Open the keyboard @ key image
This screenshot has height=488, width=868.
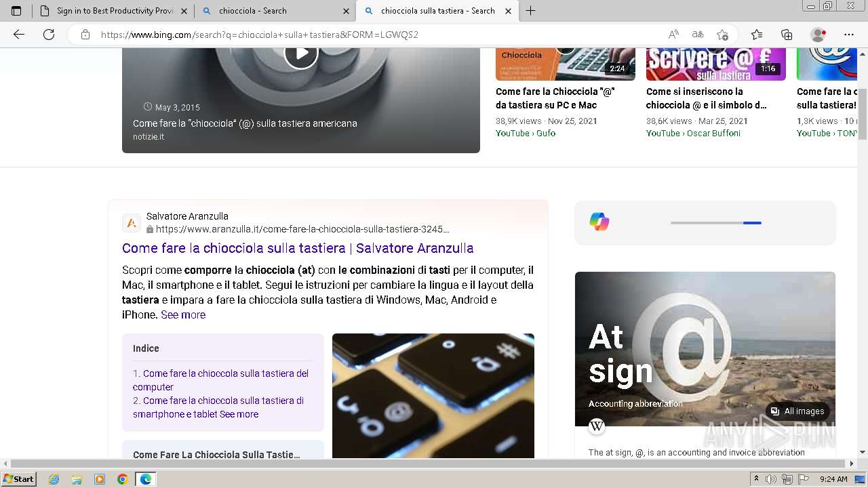tap(433, 396)
